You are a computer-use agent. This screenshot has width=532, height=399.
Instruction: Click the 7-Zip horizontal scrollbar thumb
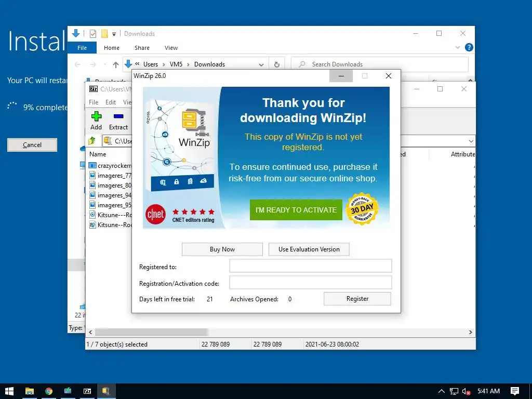tap(151, 332)
